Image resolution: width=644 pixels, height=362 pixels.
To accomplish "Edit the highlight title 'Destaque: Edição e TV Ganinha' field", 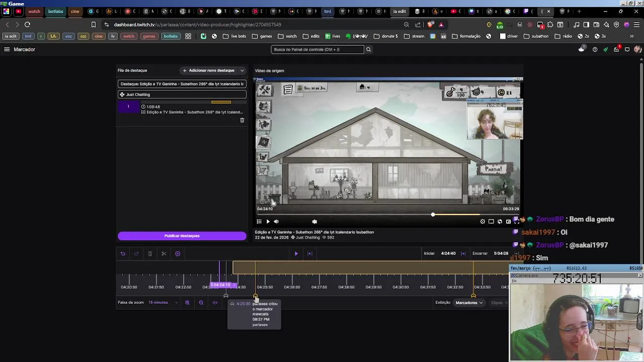I will click(182, 84).
